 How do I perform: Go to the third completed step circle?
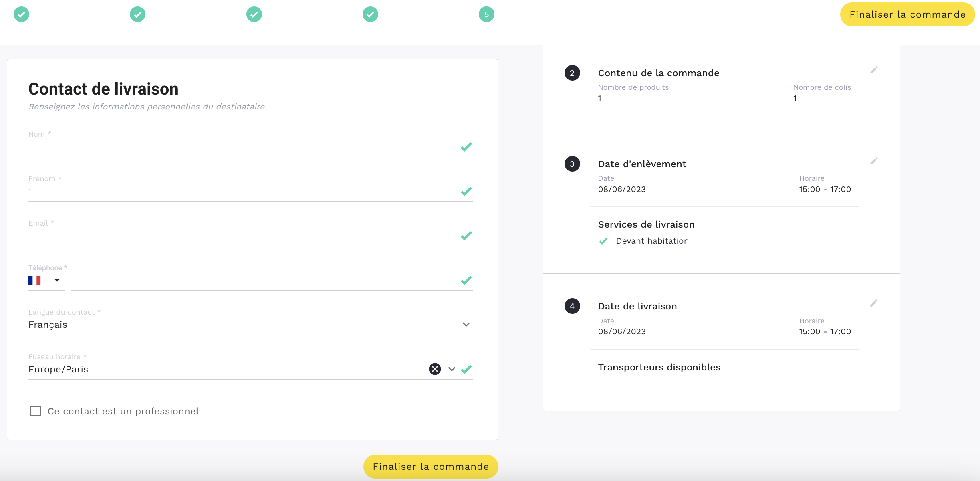click(254, 15)
